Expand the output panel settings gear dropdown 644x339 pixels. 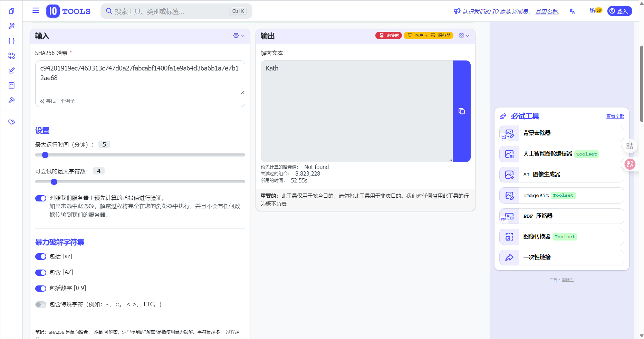(x=464, y=36)
